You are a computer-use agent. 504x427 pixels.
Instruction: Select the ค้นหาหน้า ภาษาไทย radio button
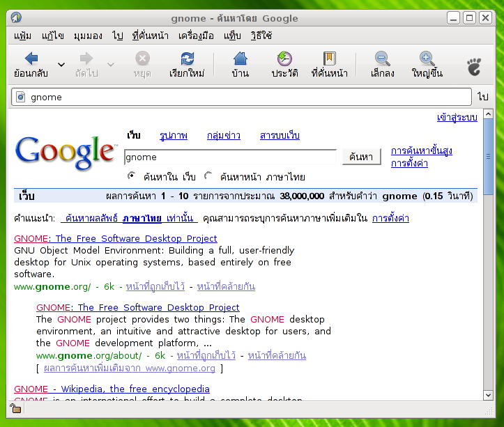pos(208,176)
